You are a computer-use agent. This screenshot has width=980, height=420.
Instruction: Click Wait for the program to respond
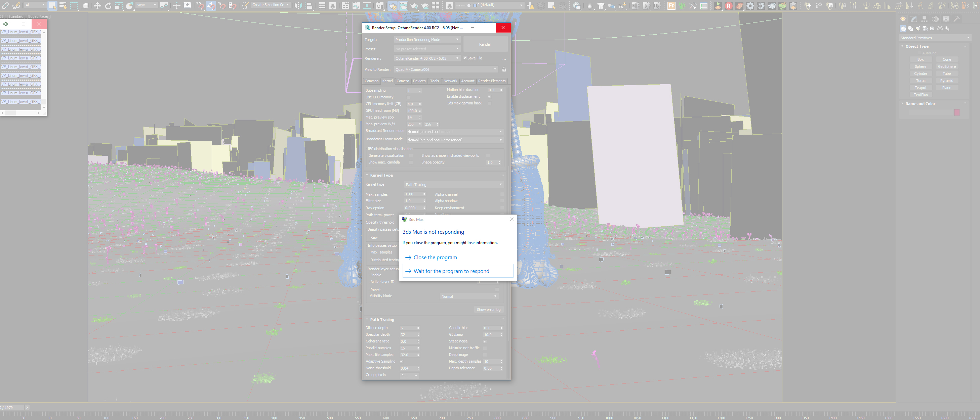tap(451, 271)
